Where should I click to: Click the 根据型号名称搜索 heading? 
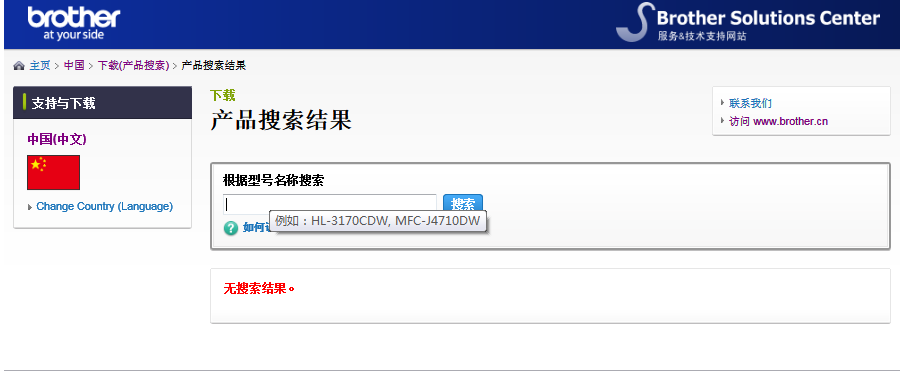(x=273, y=180)
